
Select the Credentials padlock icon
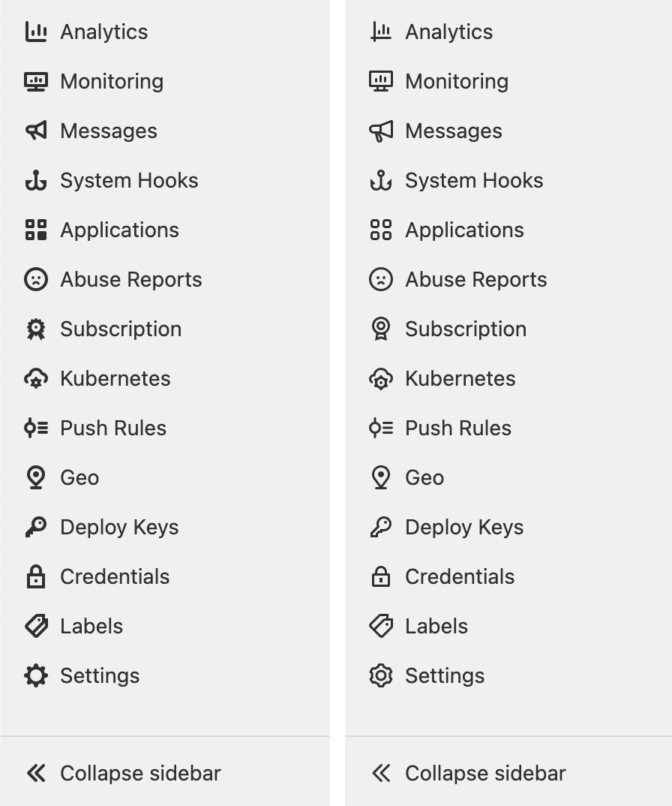tap(36, 576)
